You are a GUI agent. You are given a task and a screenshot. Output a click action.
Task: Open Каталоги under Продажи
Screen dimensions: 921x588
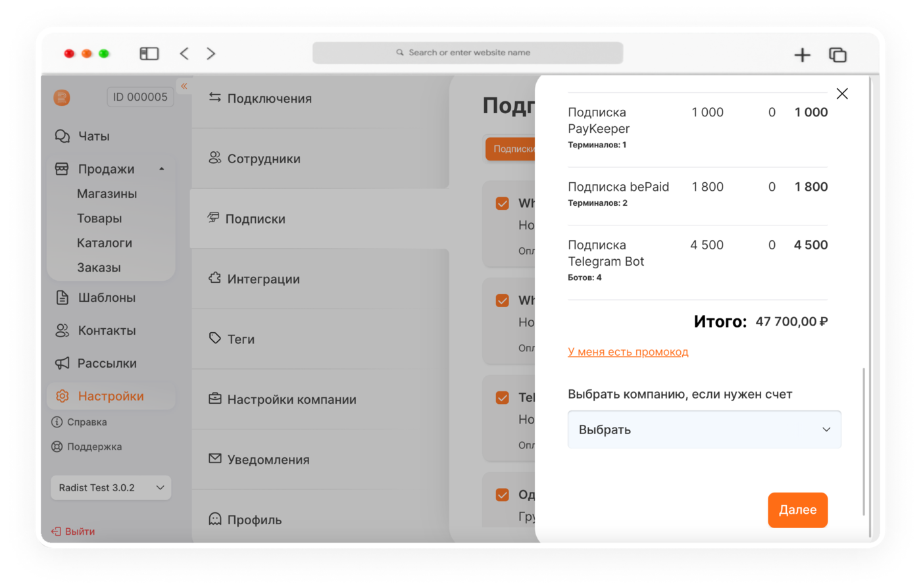[105, 243]
